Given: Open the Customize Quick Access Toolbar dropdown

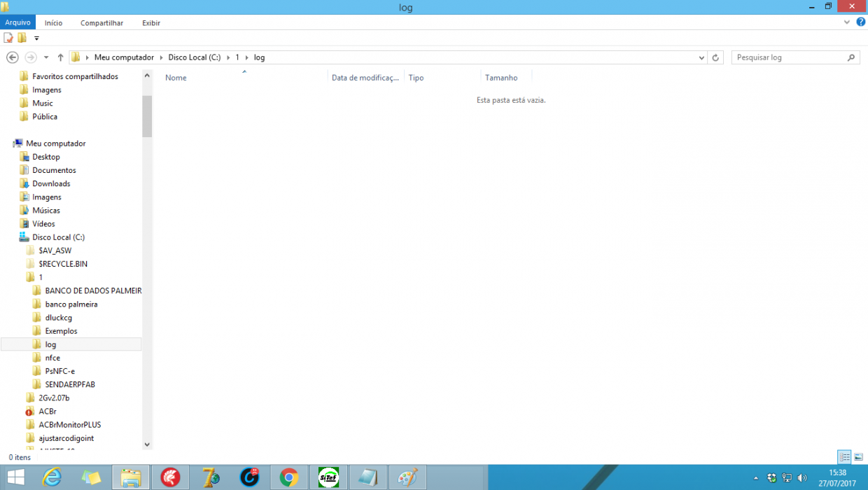Looking at the screenshot, I should coord(36,38).
